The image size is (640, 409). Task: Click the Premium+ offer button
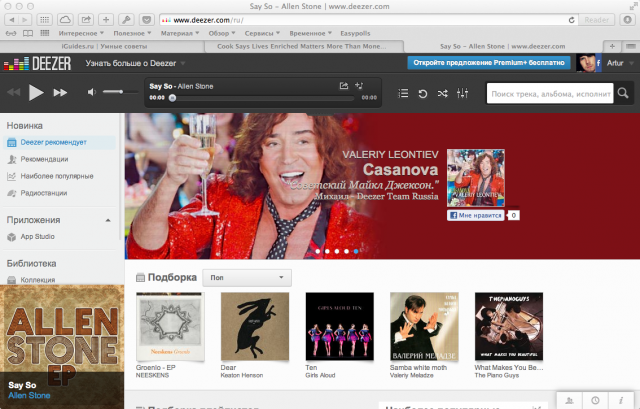point(489,63)
